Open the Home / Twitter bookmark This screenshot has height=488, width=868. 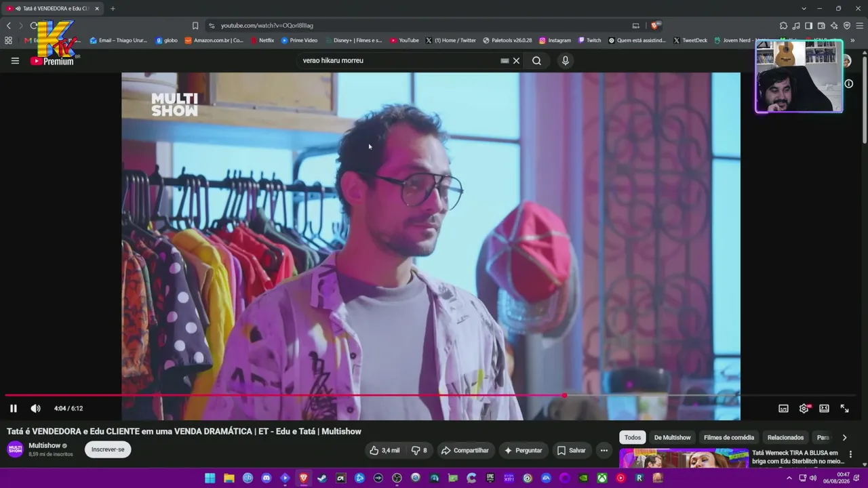click(x=451, y=40)
